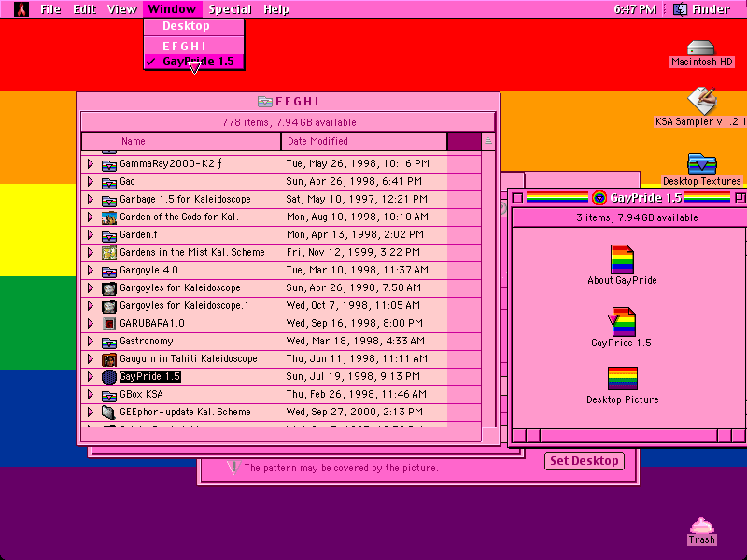Click the date Sun, Jul 19, 1998, 9:13 PM
Screen dimensions: 747x560
tap(353, 377)
